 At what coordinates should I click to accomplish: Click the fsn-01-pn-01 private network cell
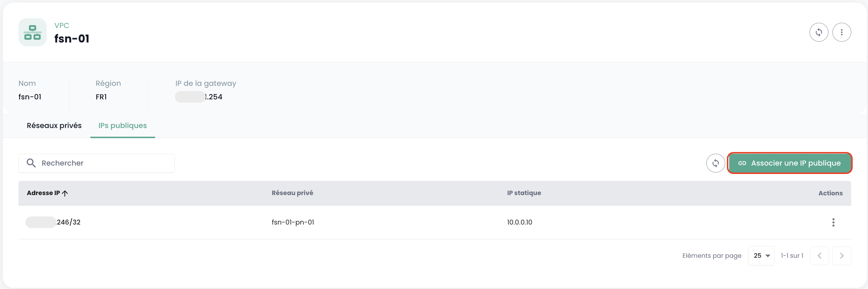[293, 222]
